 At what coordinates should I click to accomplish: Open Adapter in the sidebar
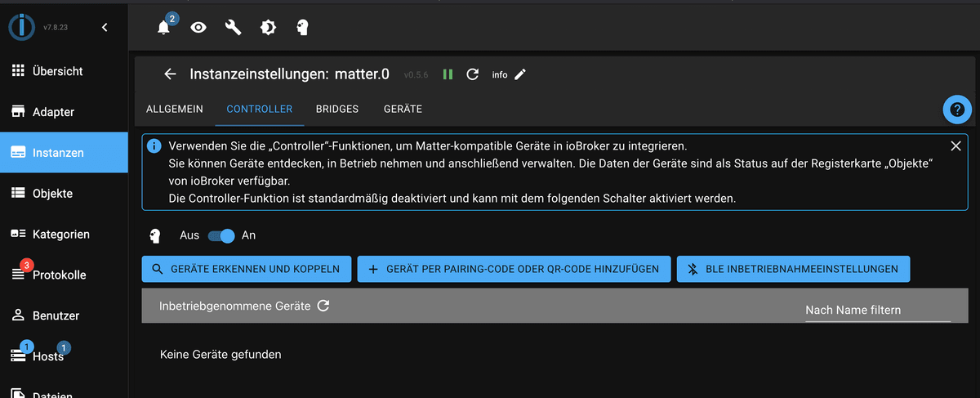[64, 112]
